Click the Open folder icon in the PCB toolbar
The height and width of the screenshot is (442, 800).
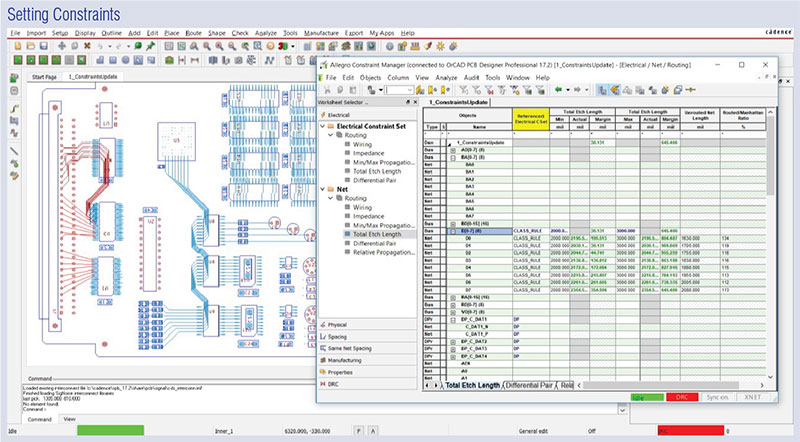[31, 46]
